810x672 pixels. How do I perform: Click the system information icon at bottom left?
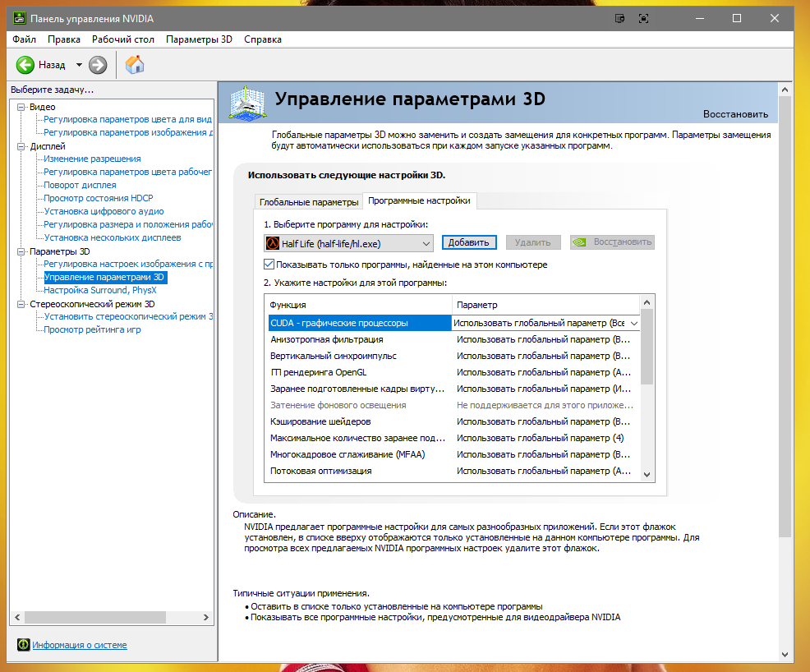[23, 645]
